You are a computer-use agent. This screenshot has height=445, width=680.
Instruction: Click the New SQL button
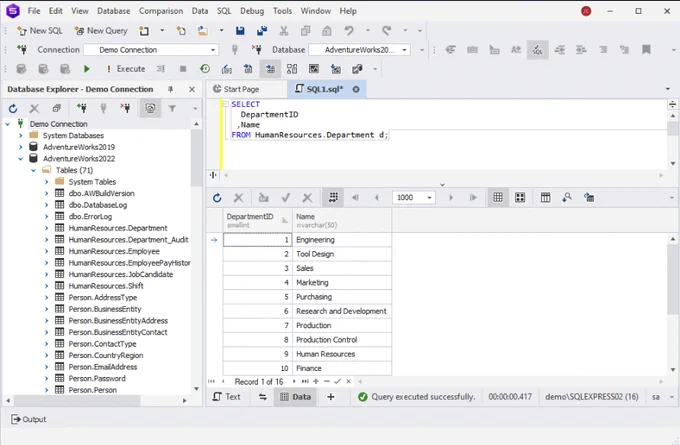(40, 31)
